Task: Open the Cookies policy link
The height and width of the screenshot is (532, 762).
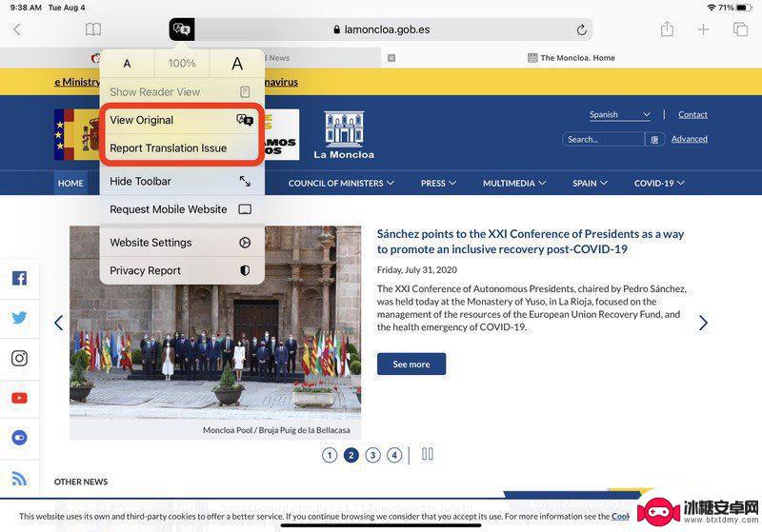Action: coord(620,517)
